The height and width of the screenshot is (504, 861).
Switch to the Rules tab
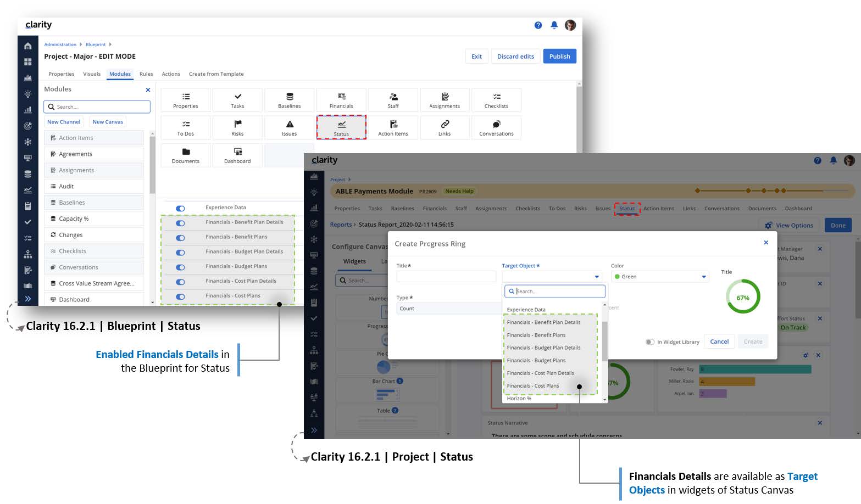146,74
